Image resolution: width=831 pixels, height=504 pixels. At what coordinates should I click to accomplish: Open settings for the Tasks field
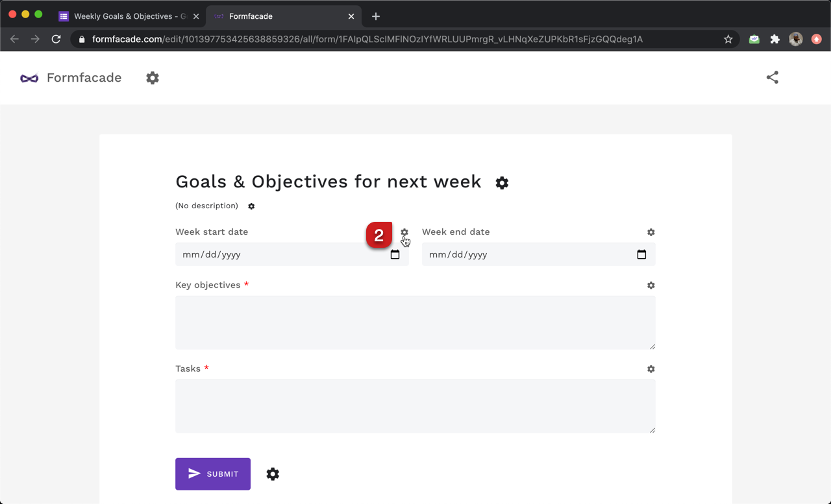(x=651, y=369)
